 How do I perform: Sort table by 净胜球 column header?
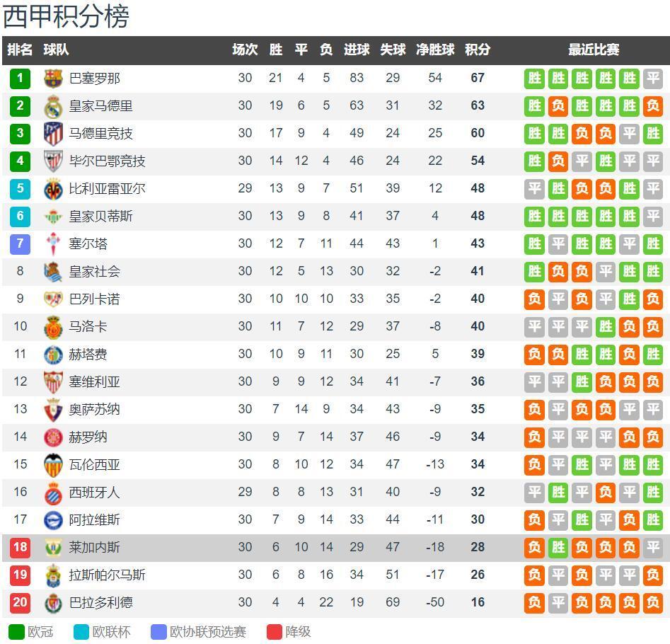[435, 50]
